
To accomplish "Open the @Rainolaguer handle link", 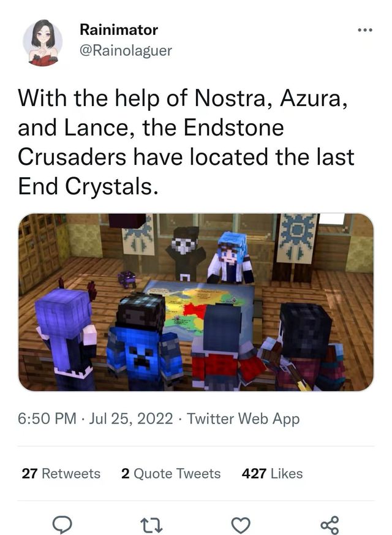I will tap(126, 50).
